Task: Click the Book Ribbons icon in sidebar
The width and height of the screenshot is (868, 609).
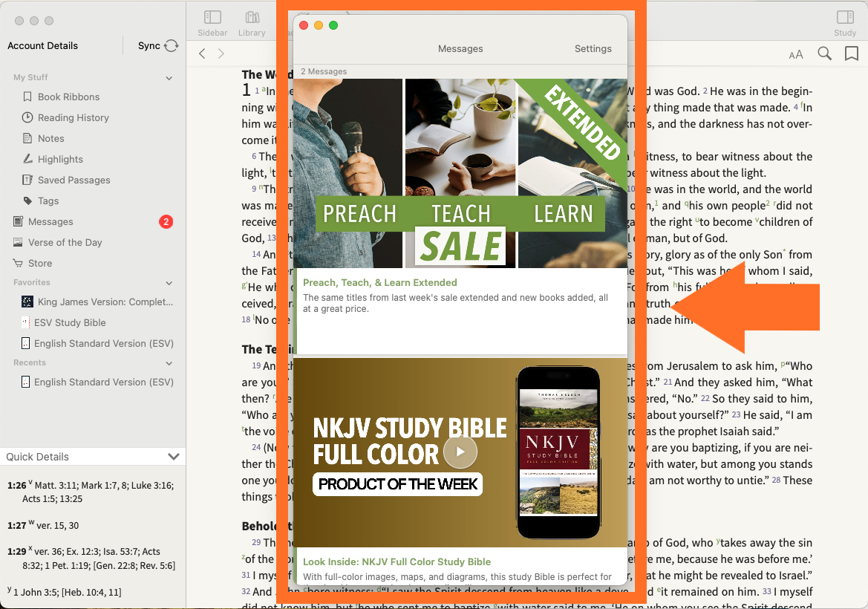Action: (x=27, y=97)
